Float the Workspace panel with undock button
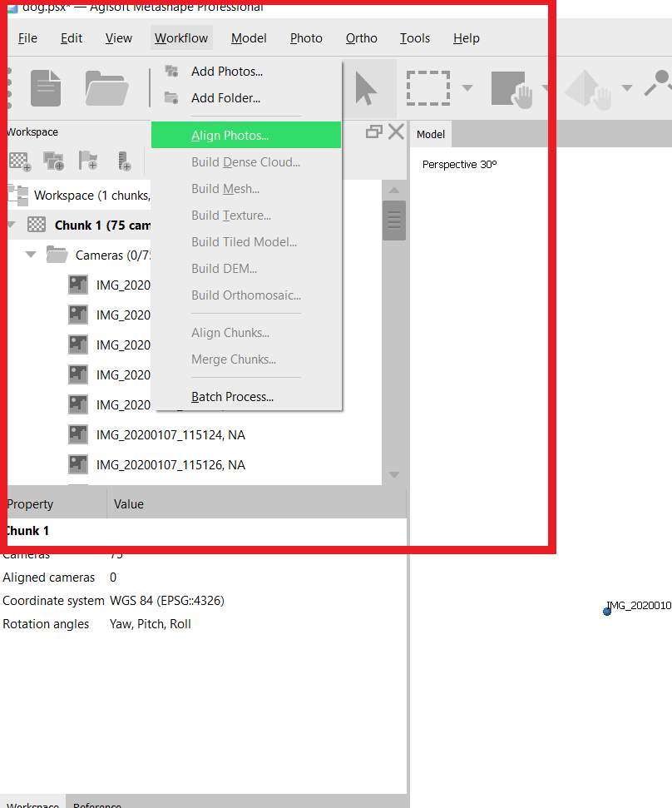 point(374,131)
